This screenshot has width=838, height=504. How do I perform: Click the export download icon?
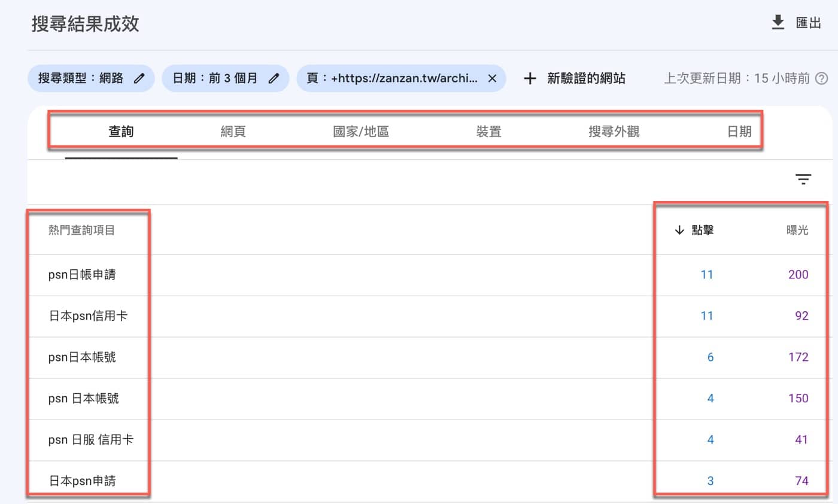point(778,23)
